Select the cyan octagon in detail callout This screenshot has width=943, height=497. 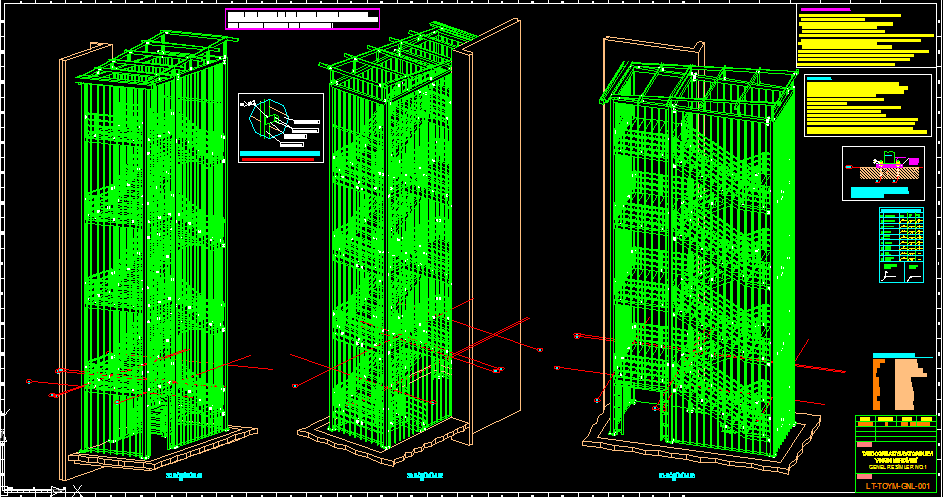pyautogui.click(x=268, y=118)
